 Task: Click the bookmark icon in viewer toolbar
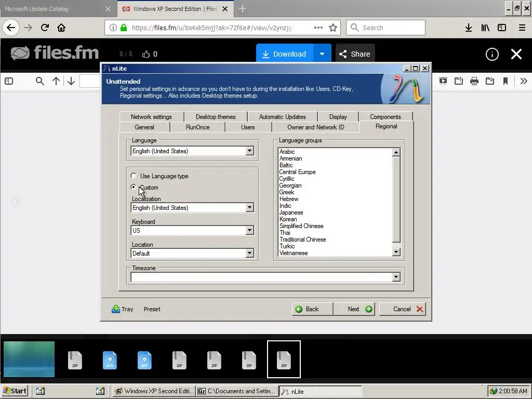[506, 81]
